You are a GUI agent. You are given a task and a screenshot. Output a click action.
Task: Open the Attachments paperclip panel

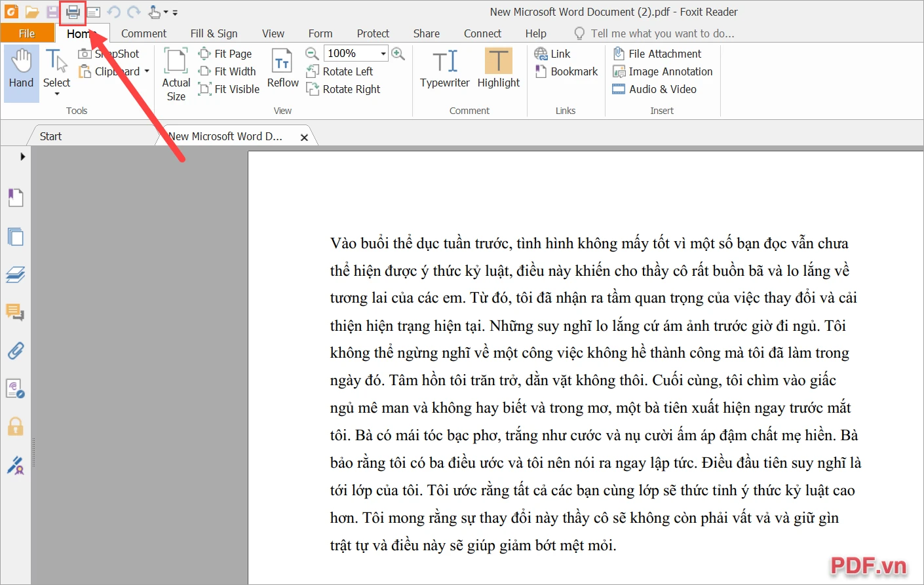[x=16, y=350]
